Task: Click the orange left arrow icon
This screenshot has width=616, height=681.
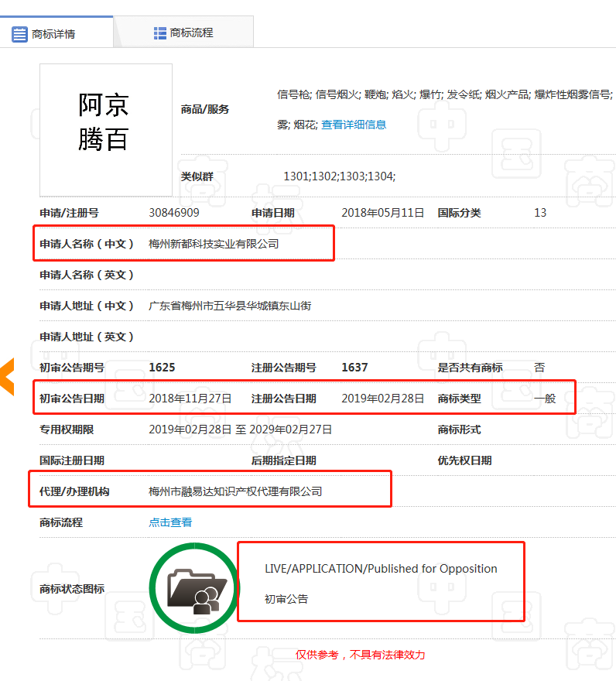Action: [6, 377]
